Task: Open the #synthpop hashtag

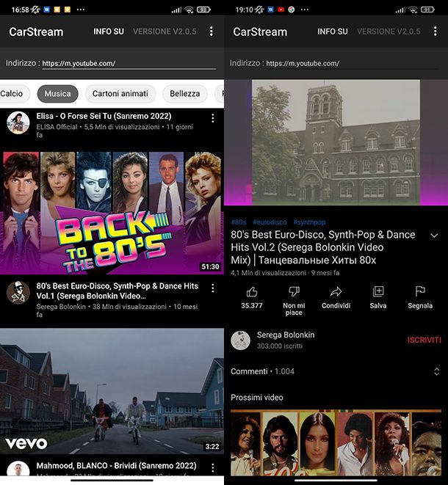Action: (x=309, y=222)
